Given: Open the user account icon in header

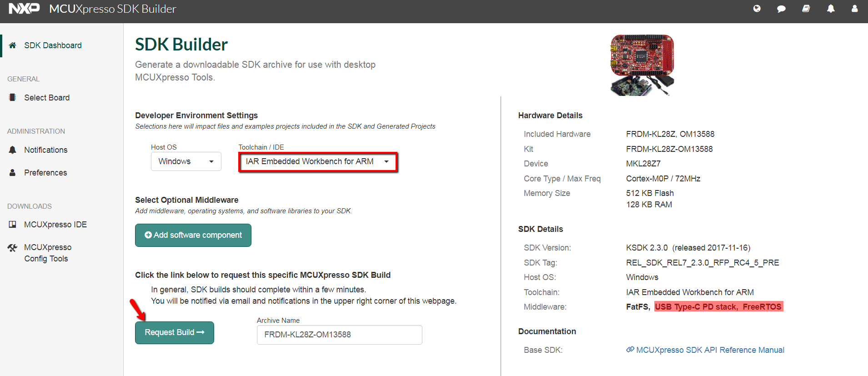Looking at the screenshot, I should pos(854,9).
